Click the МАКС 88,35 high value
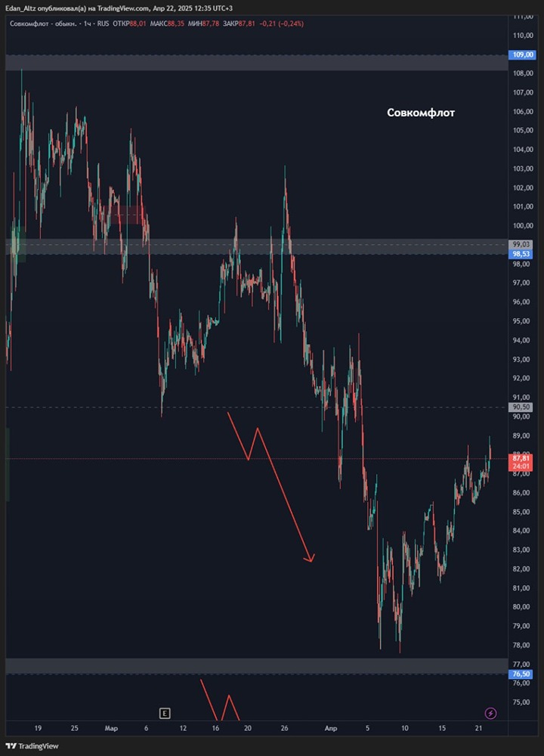Screen dimensions: 544x756 tap(167, 23)
